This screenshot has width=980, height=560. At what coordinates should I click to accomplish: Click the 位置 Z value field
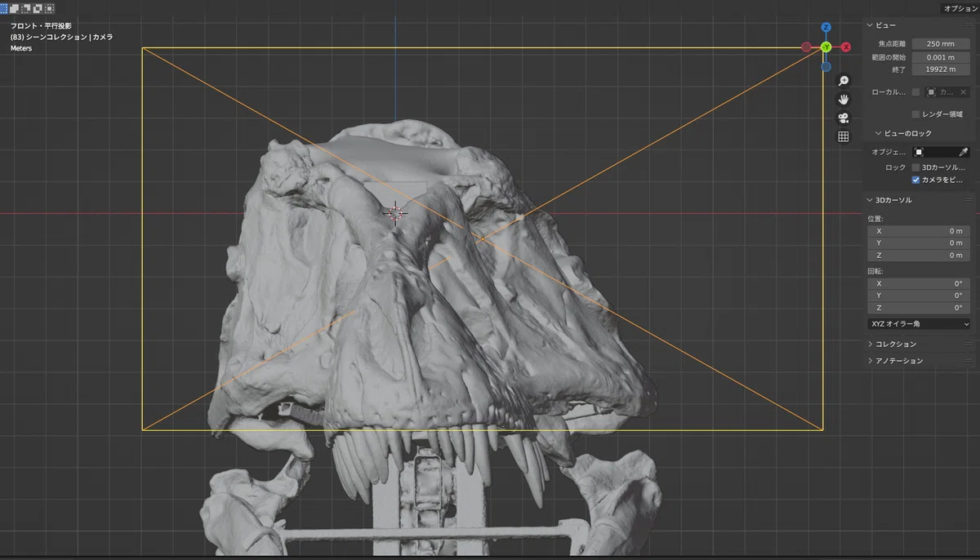click(x=919, y=256)
